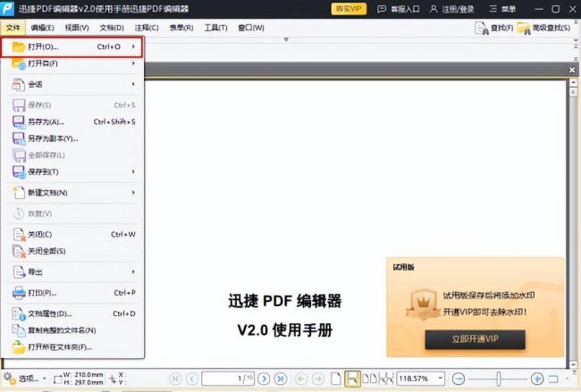Open the 选项 options dropdown arrow
This screenshot has width=581, height=392.
[45, 379]
